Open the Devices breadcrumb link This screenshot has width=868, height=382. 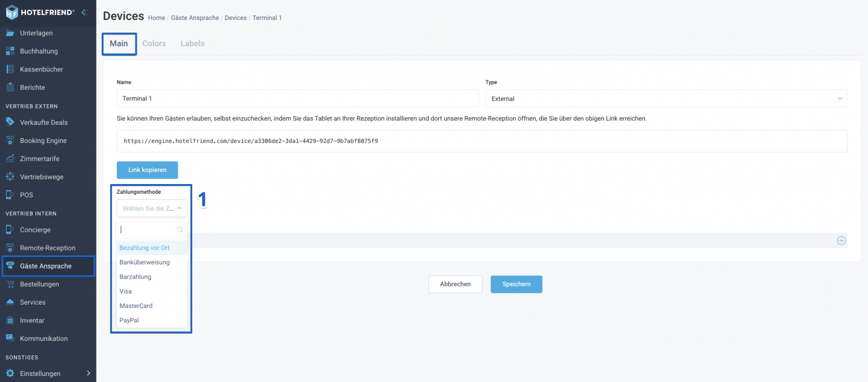click(235, 18)
